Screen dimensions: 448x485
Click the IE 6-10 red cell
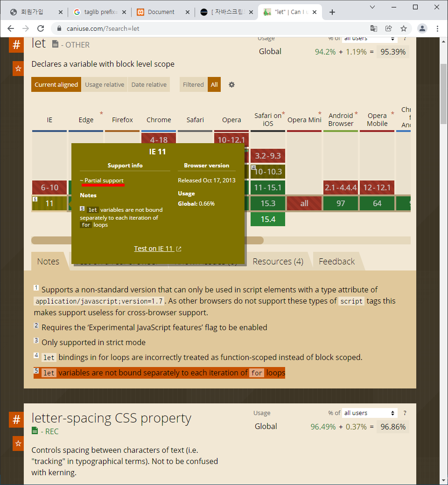[x=49, y=187]
